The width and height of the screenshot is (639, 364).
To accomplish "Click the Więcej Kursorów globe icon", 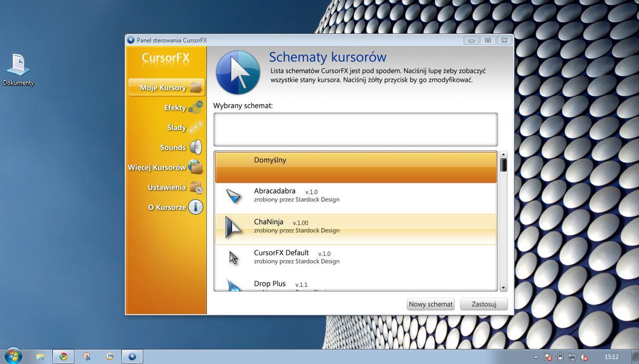I will 195,167.
